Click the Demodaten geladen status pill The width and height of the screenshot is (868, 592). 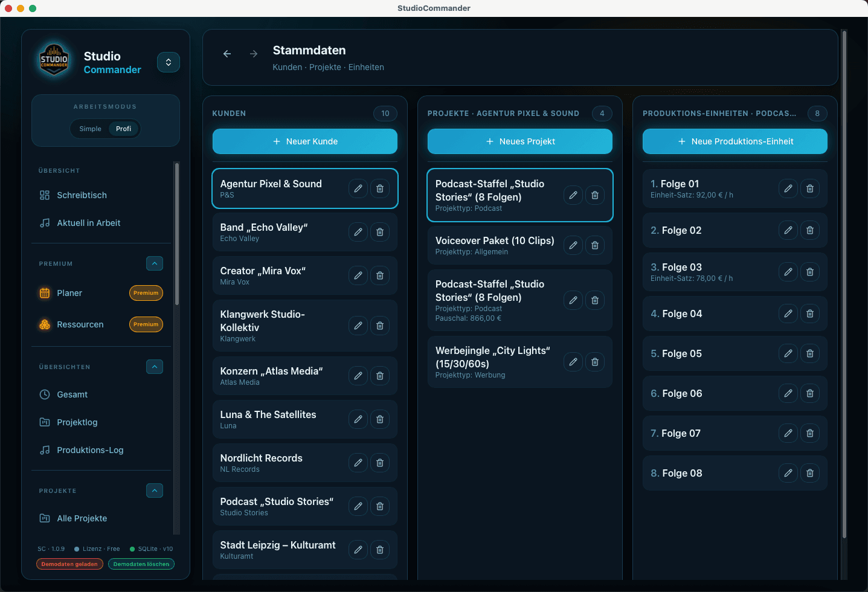point(69,564)
